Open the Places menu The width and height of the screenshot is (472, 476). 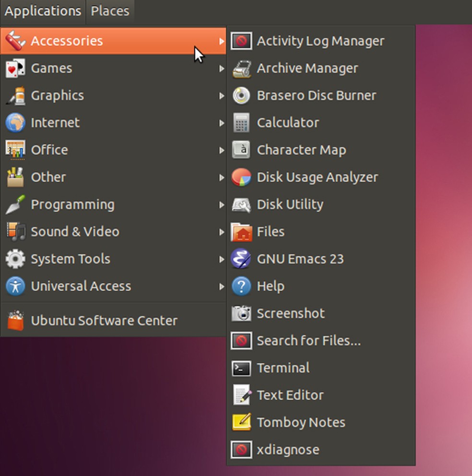[110, 11]
